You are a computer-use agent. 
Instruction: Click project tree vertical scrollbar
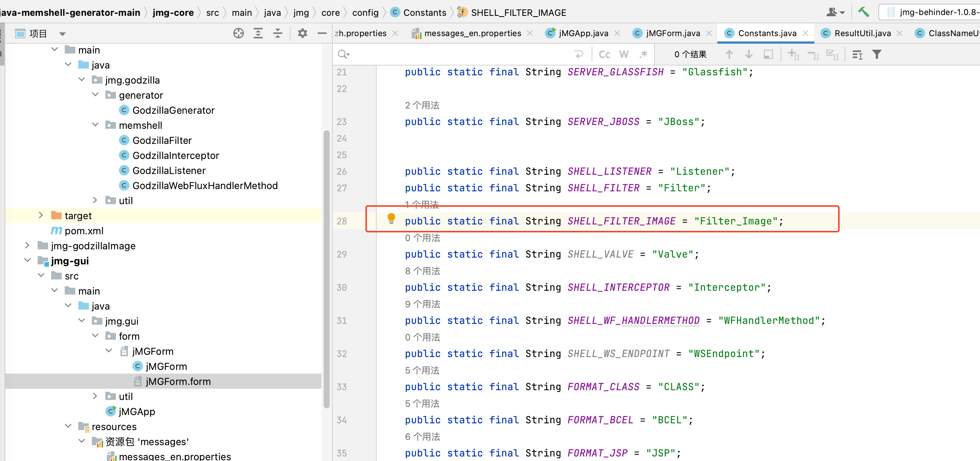point(326,269)
